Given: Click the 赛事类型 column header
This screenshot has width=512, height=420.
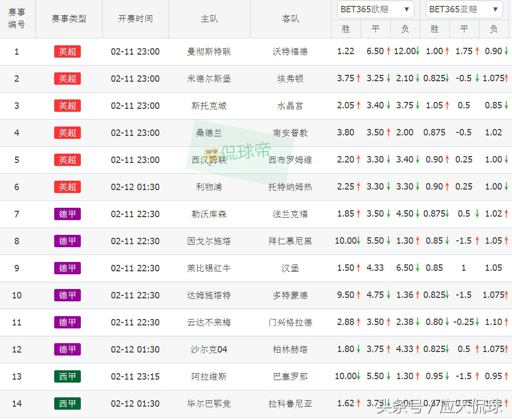Looking at the screenshot, I should pyautogui.click(x=69, y=19).
